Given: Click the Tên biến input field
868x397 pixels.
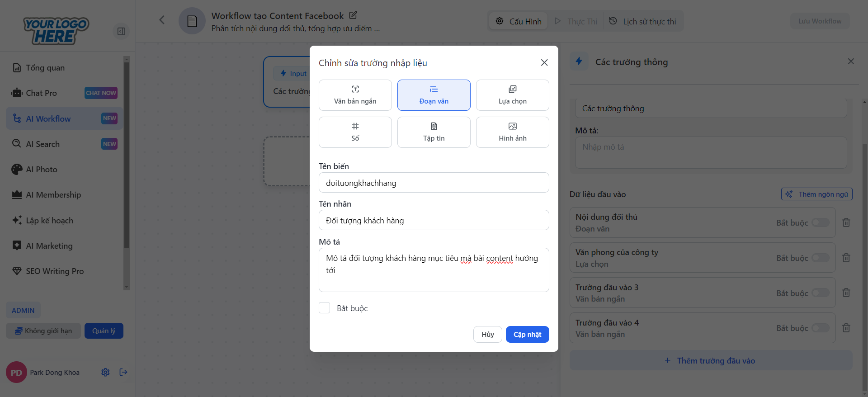Looking at the screenshot, I should (434, 183).
